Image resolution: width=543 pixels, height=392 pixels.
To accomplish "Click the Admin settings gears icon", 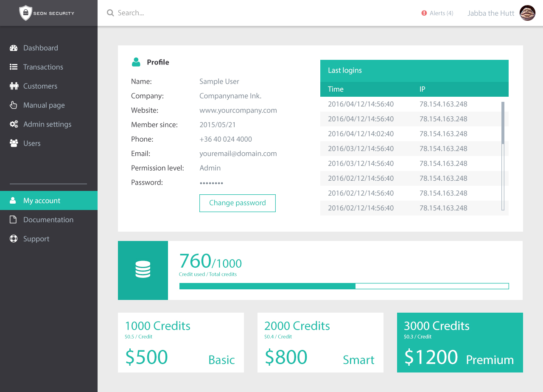I will (14, 124).
